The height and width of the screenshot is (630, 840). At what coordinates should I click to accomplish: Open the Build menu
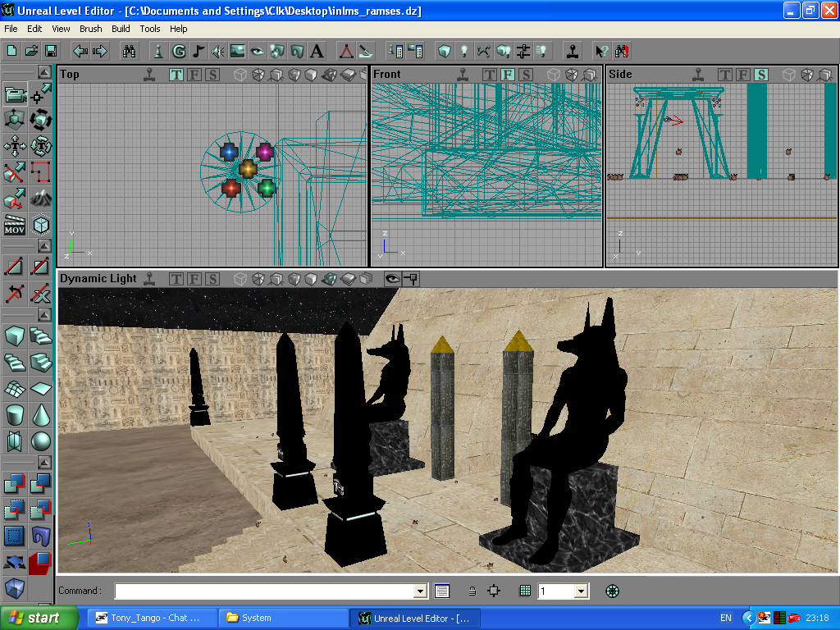(121, 29)
